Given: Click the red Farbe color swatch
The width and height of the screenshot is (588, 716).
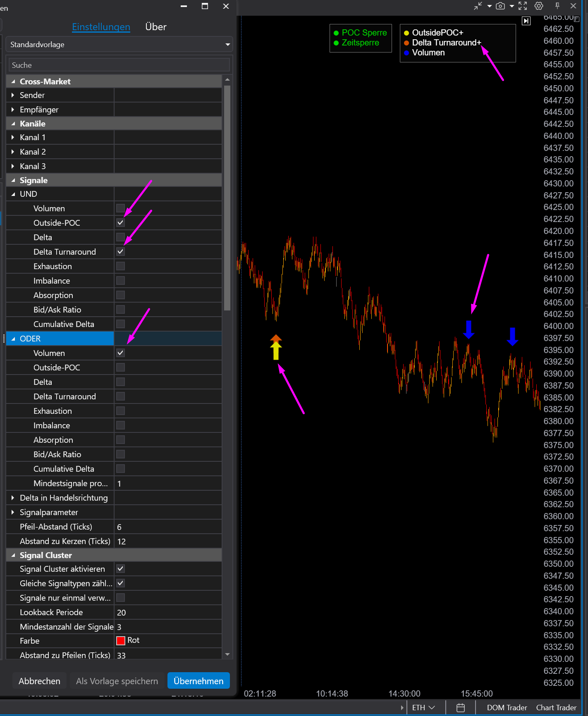Looking at the screenshot, I should 121,640.
